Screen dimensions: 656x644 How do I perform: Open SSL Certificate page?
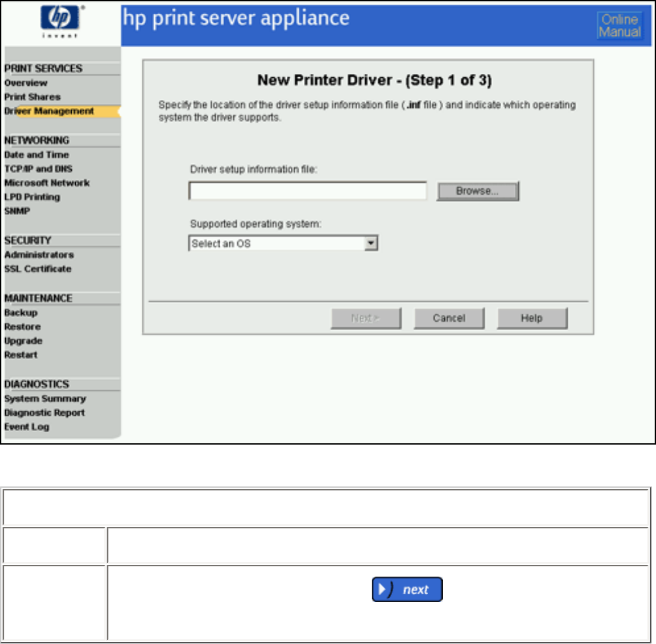pyautogui.click(x=38, y=269)
